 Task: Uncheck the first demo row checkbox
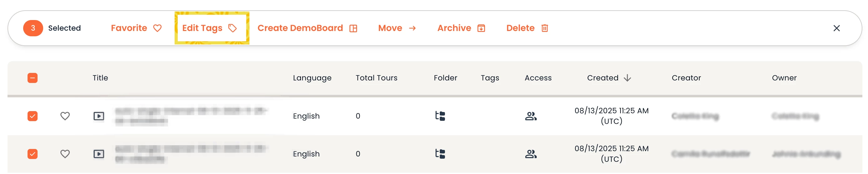(33, 116)
